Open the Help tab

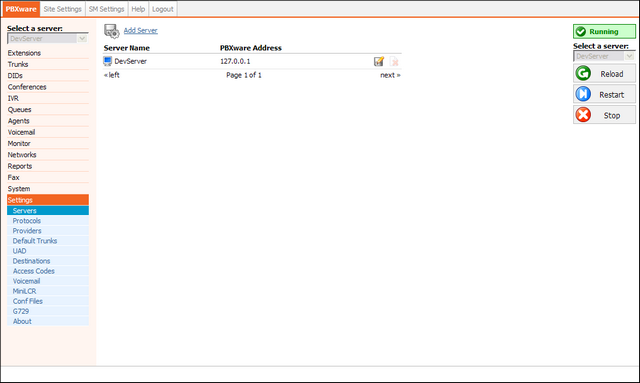point(138,9)
